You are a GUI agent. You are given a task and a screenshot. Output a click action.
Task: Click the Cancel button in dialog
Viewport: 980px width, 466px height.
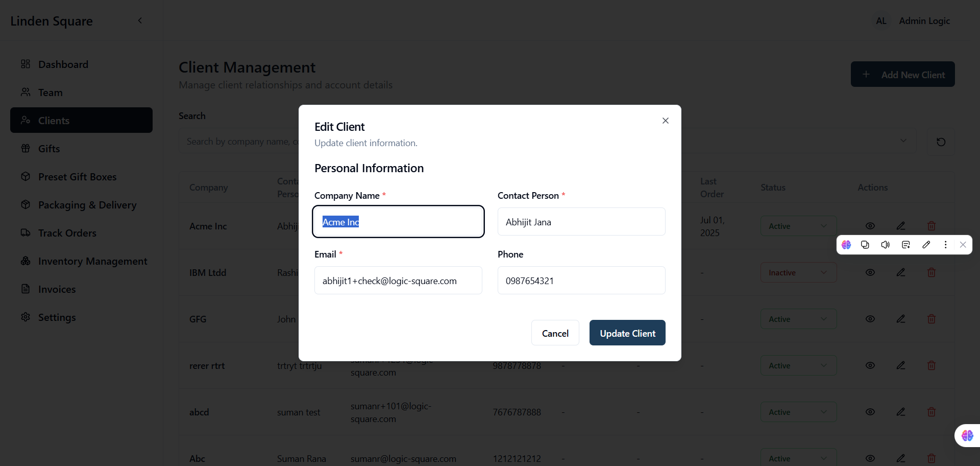pos(555,333)
